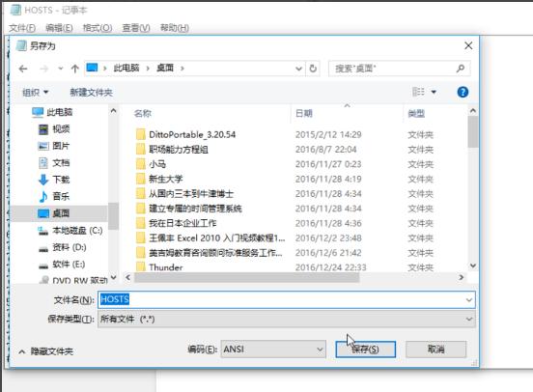Select the Thunder folder

tap(165, 267)
